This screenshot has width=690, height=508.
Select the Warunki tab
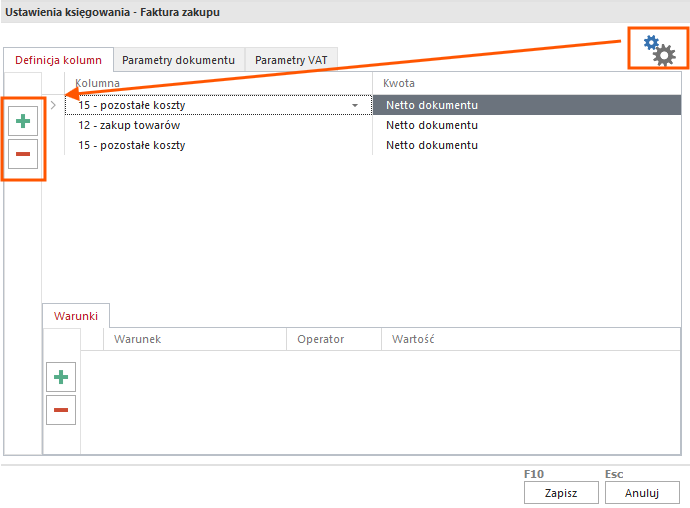coord(76,315)
